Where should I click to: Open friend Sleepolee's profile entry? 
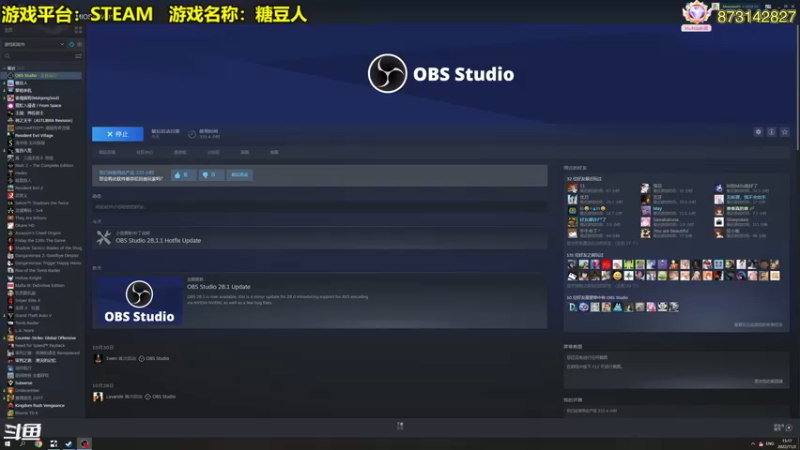click(742, 222)
